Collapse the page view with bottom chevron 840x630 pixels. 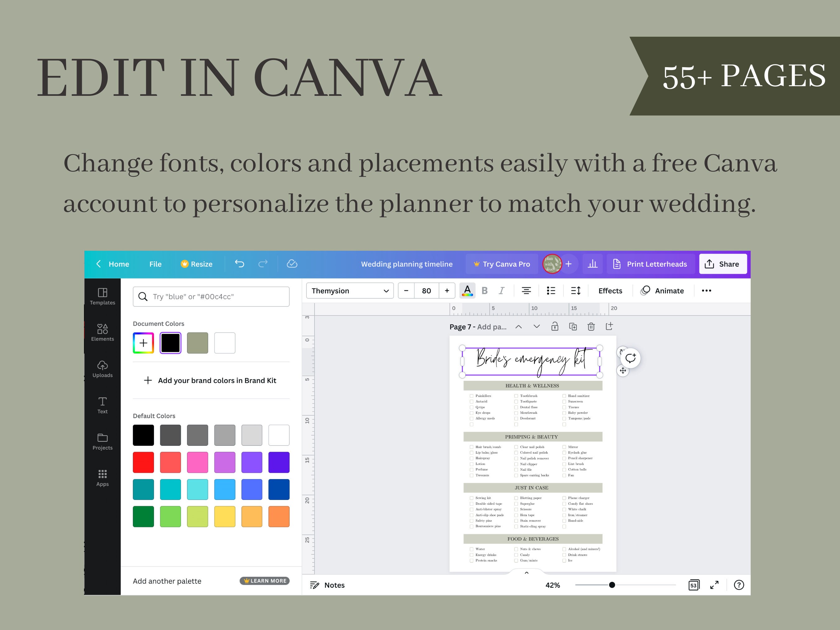(526, 572)
